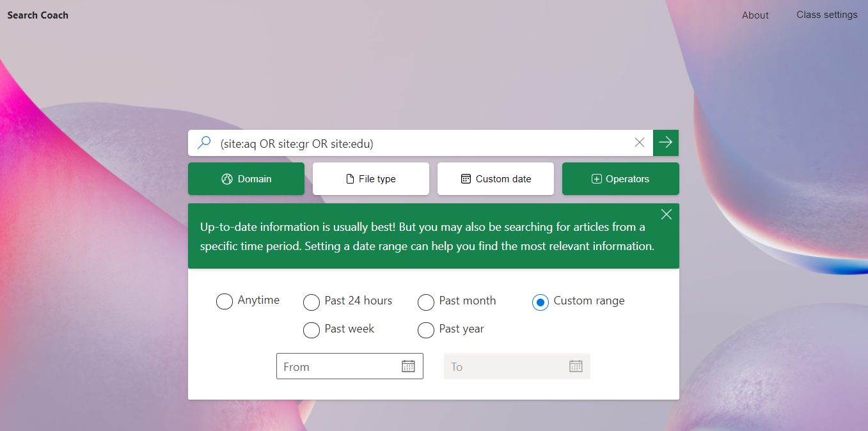Open the About page link
The width and height of the screenshot is (868, 431).
click(x=755, y=15)
